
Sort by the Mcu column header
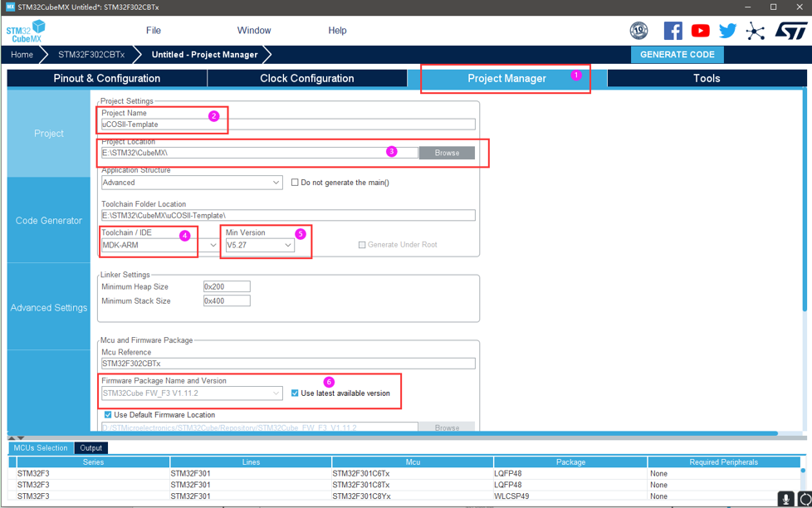(413, 462)
